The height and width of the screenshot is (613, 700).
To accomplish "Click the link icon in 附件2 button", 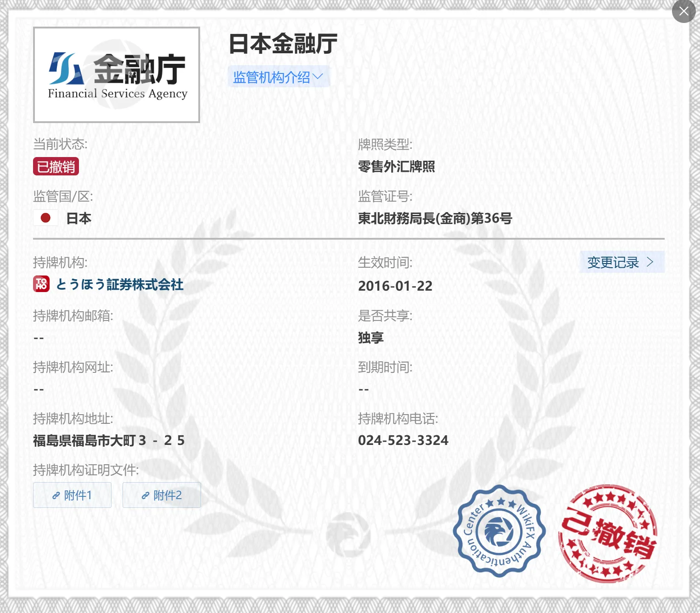I will (x=146, y=495).
